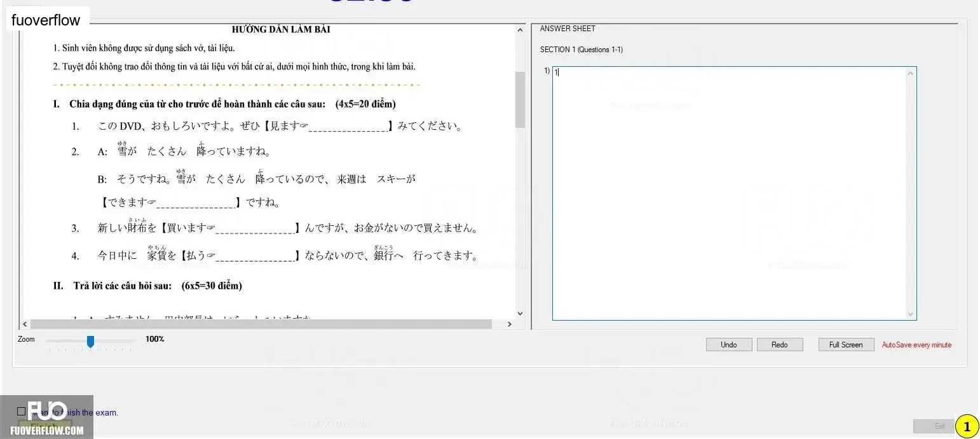This screenshot has height=439, width=980.
Task: Tick the finish the exam checkbox
Action: (x=22, y=412)
